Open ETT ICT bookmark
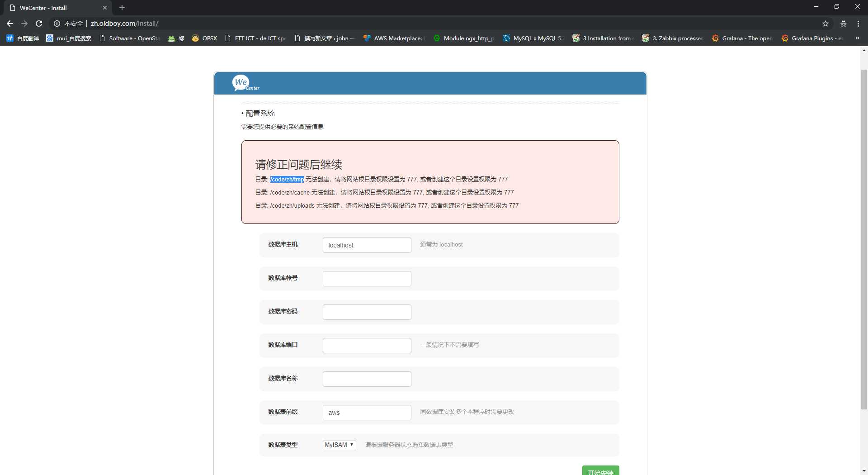This screenshot has height=475, width=868. tap(255, 38)
